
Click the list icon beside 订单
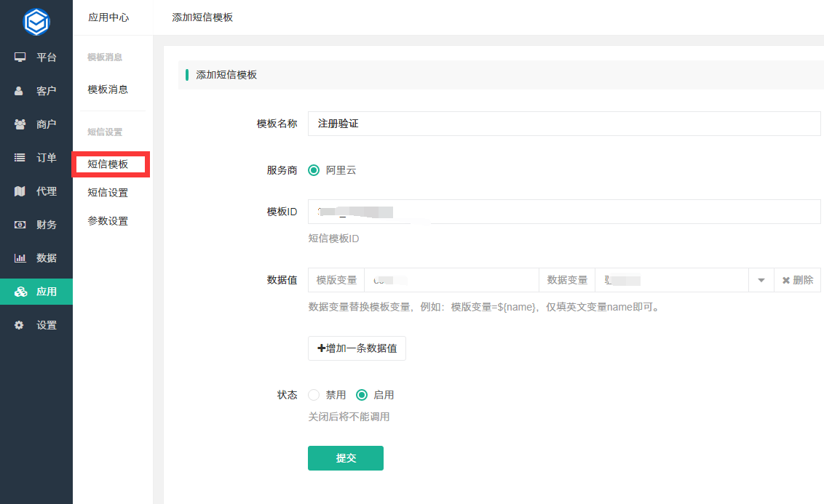(20, 158)
